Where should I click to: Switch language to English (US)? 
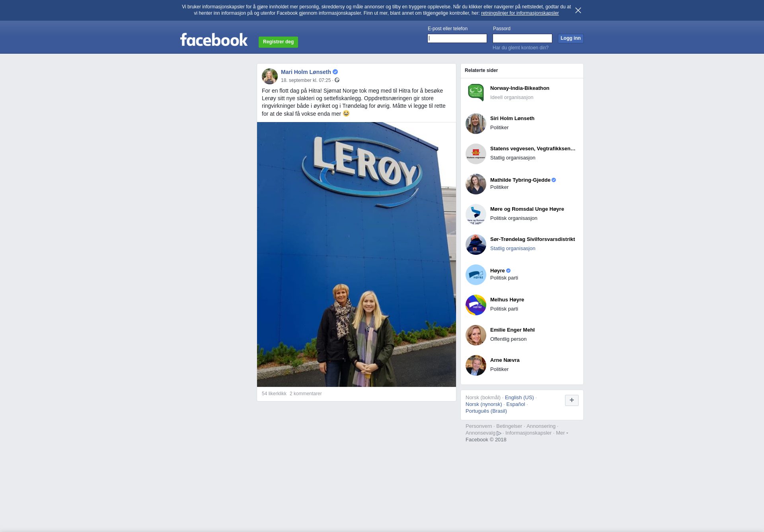519,398
